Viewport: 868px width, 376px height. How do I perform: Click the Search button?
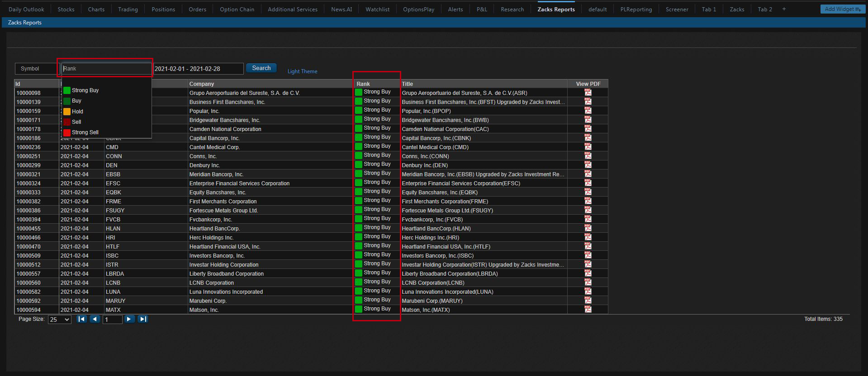coord(261,68)
